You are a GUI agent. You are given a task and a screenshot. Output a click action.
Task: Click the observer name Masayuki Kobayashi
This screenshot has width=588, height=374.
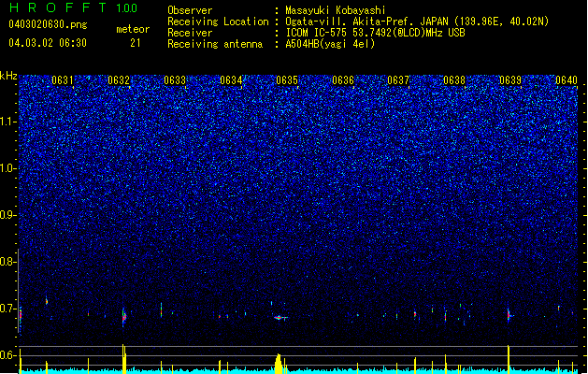click(336, 10)
